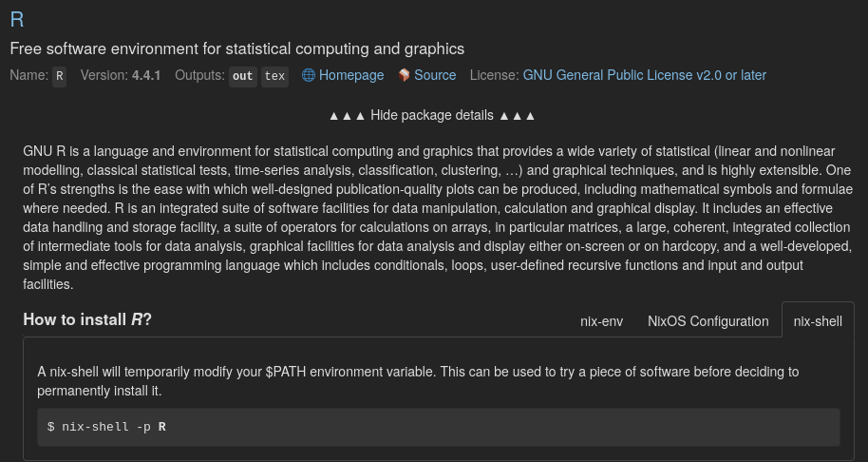Switch to the nix-env tab
Screen dimensions: 868x462
point(601,321)
